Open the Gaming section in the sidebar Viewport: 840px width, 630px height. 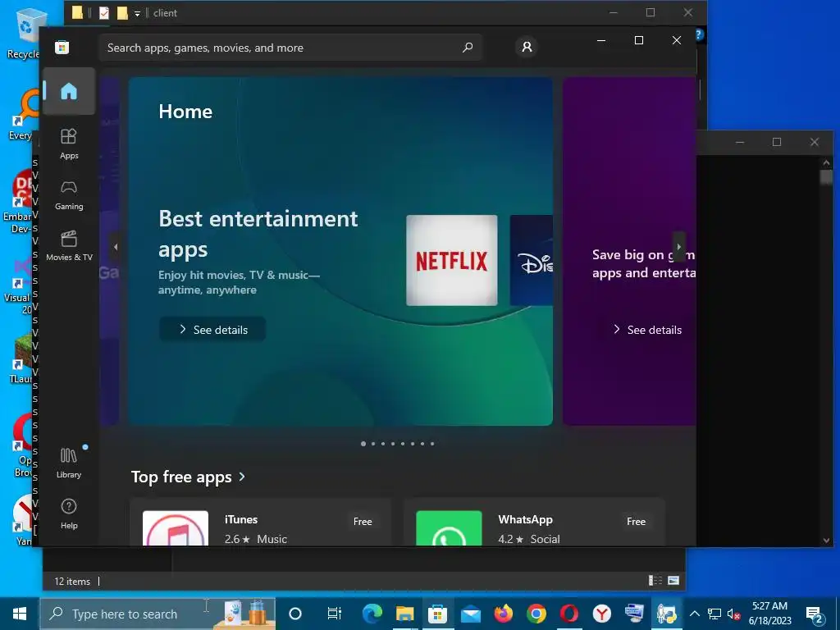click(69, 195)
